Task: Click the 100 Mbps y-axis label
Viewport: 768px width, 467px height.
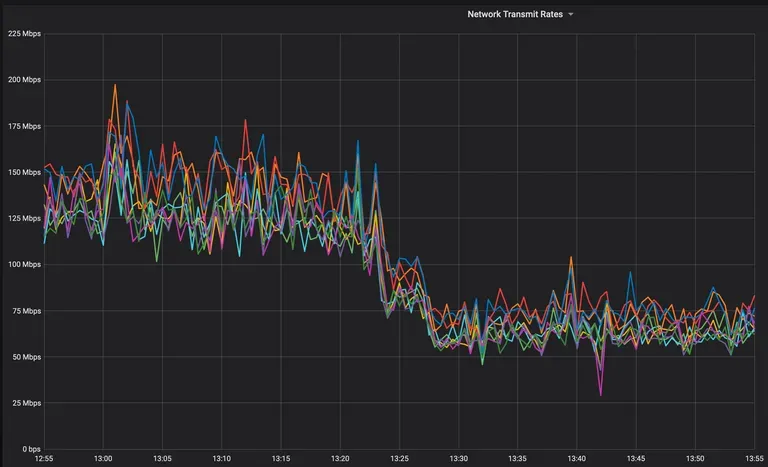Action: [24, 264]
